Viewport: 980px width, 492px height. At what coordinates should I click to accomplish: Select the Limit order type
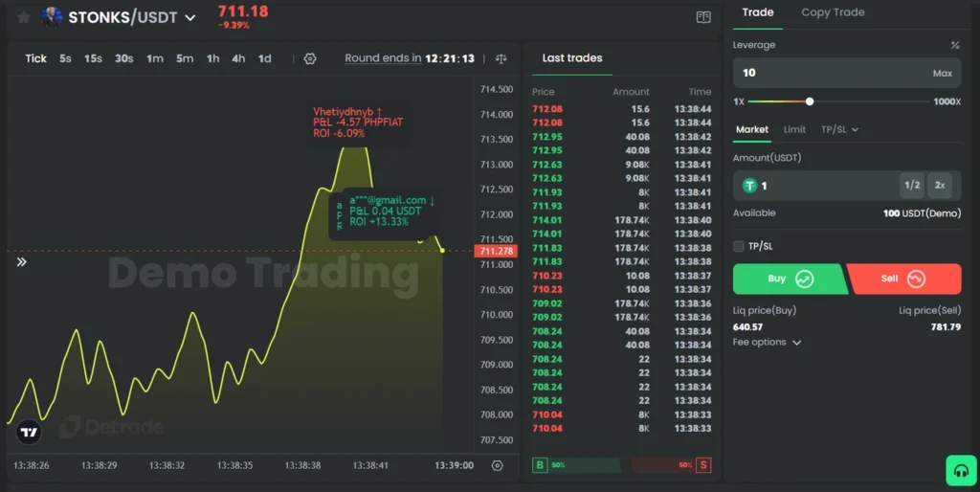(x=794, y=129)
